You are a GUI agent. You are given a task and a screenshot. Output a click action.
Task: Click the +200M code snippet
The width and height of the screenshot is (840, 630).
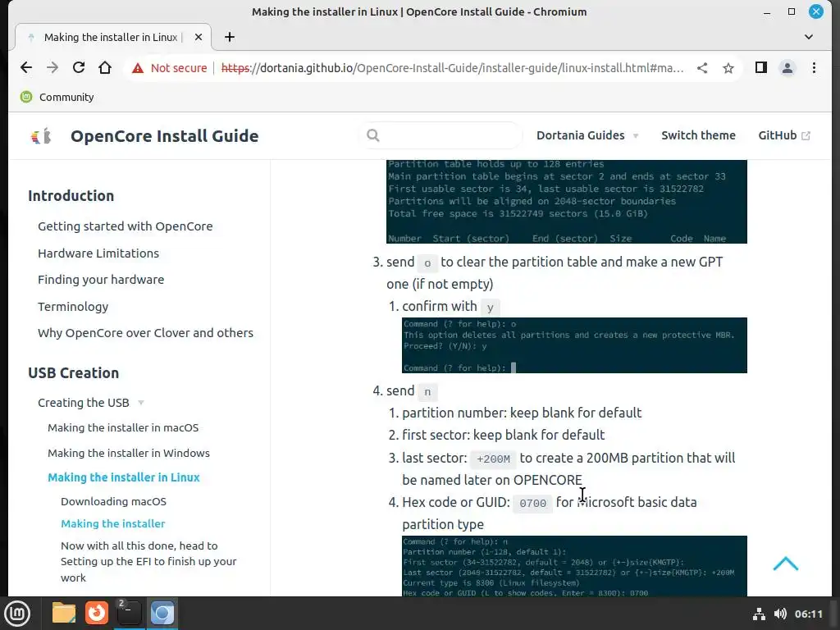point(493,459)
